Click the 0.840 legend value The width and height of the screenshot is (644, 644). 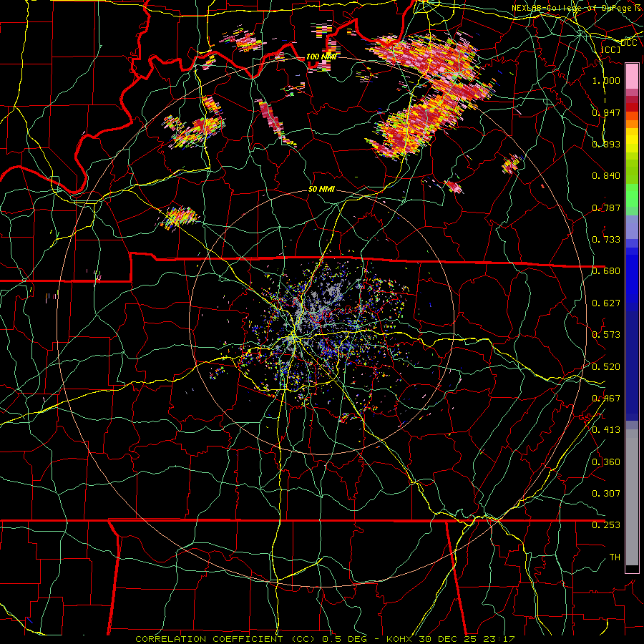point(606,176)
